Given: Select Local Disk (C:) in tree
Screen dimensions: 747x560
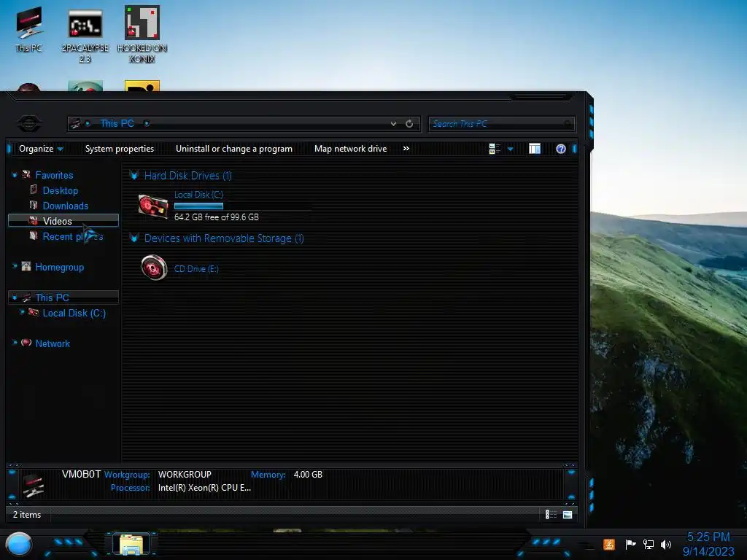Looking at the screenshot, I should click(74, 313).
